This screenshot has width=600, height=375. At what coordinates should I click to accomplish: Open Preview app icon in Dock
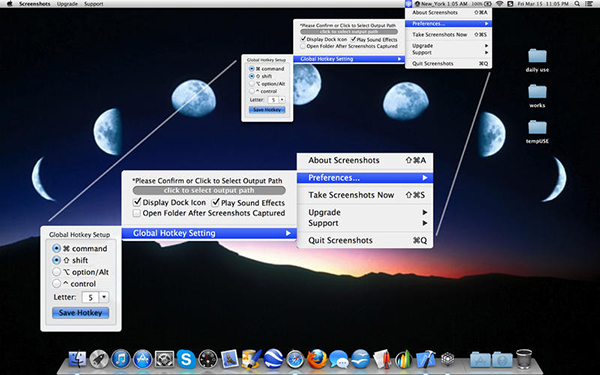tap(230, 359)
